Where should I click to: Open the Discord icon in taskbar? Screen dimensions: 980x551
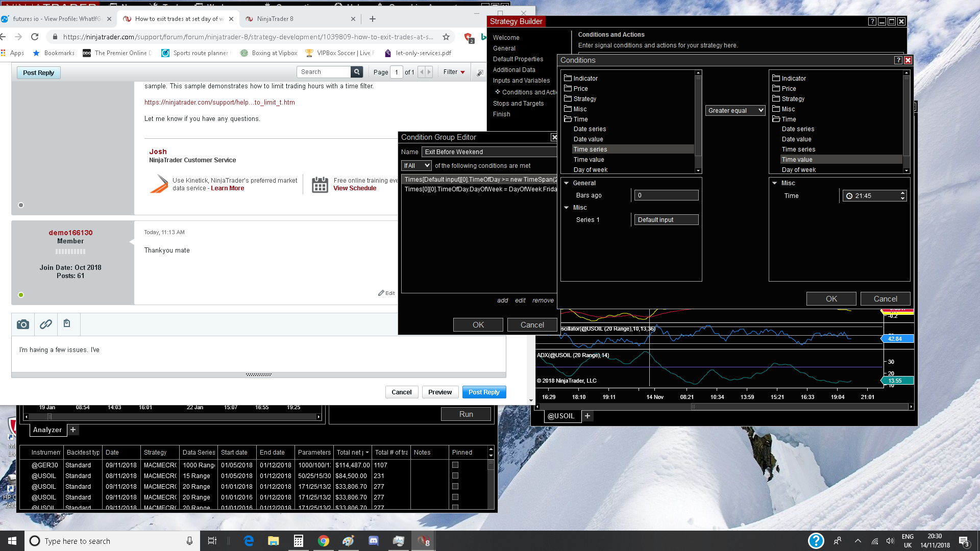point(374,541)
